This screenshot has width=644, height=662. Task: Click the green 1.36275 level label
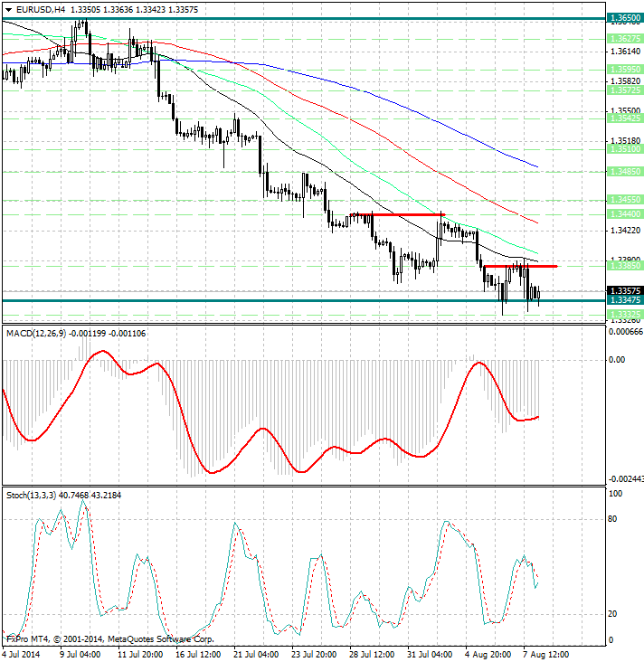(625, 39)
